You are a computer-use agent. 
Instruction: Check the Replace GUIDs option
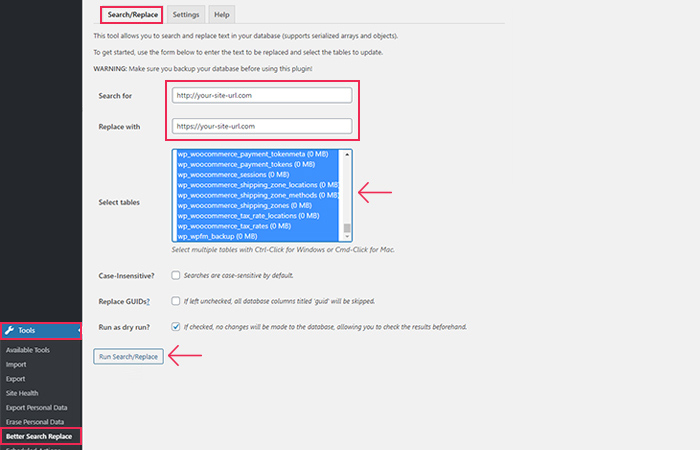[x=176, y=300]
